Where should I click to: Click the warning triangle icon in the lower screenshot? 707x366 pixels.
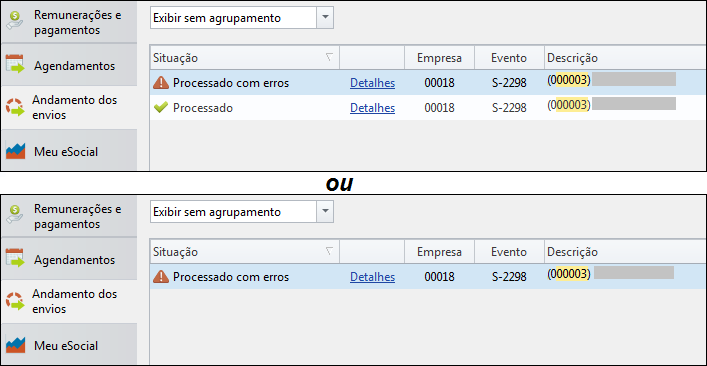pyautogui.click(x=161, y=276)
